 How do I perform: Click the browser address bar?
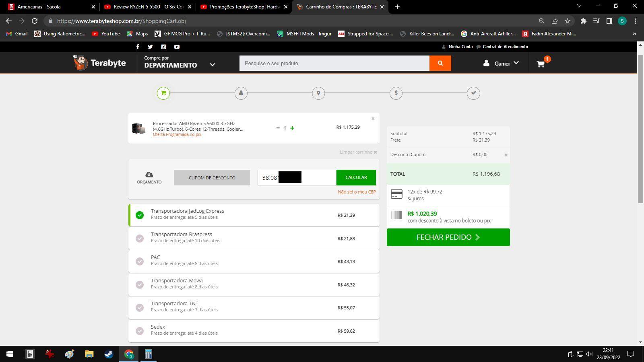(290, 21)
